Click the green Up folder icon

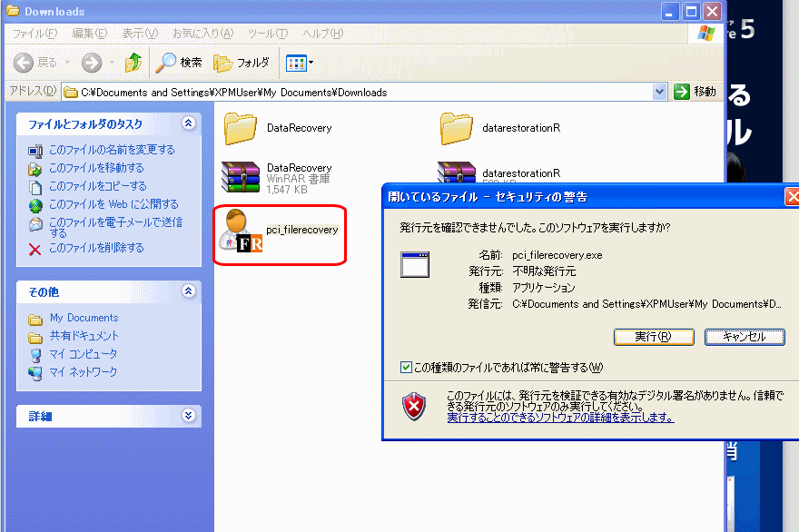[133, 63]
